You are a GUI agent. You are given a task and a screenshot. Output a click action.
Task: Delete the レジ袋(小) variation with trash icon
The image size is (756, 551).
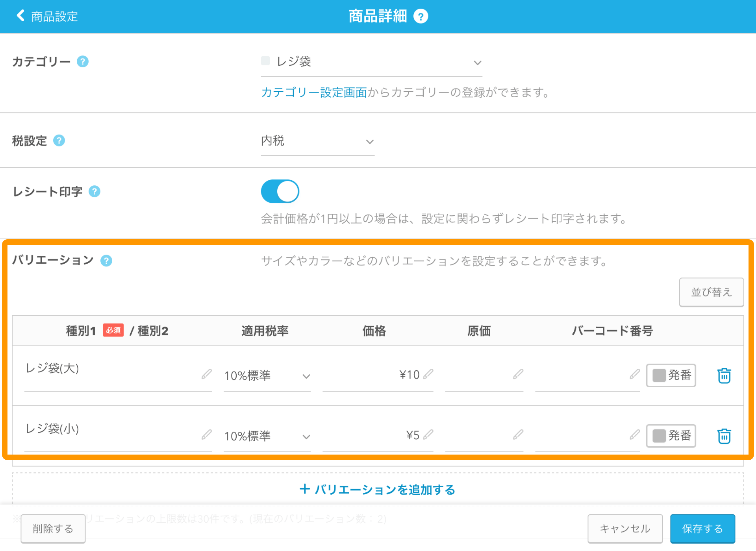(724, 436)
